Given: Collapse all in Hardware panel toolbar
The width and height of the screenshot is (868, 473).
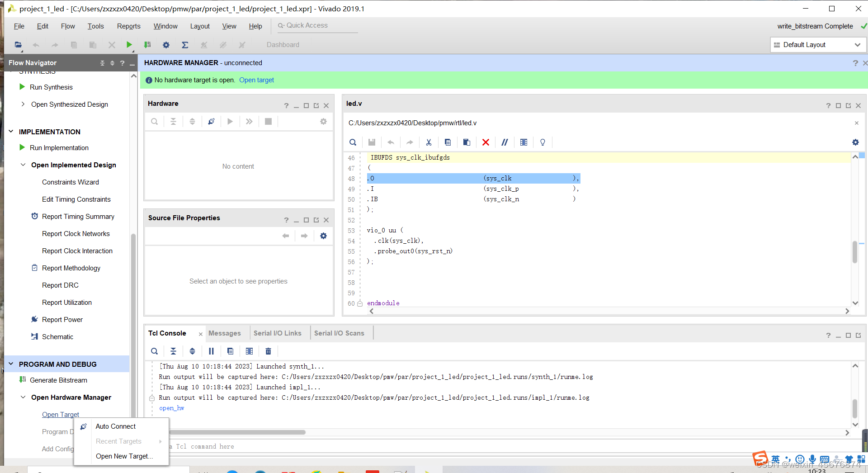Looking at the screenshot, I should click(x=173, y=122).
